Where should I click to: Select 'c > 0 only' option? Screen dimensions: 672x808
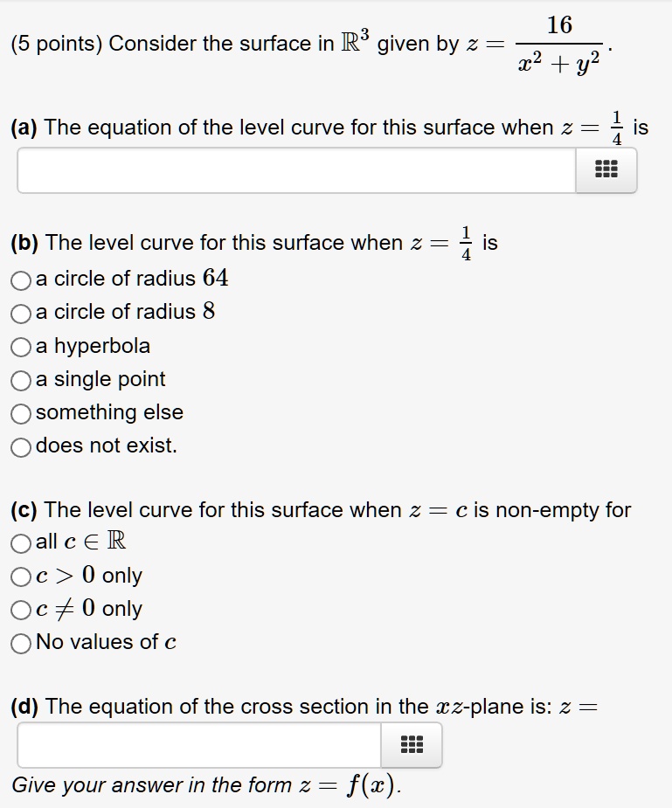click(x=22, y=576)
